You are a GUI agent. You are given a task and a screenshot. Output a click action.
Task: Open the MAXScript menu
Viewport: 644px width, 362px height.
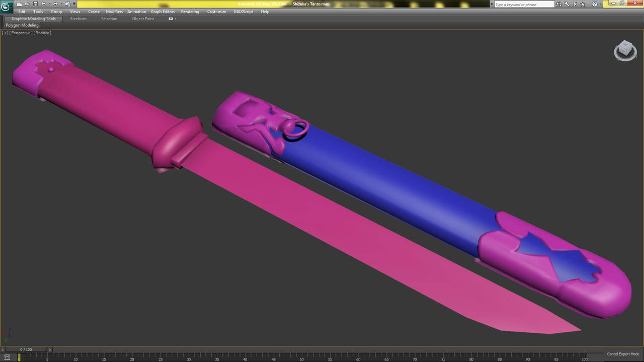(x=244, y=12)
